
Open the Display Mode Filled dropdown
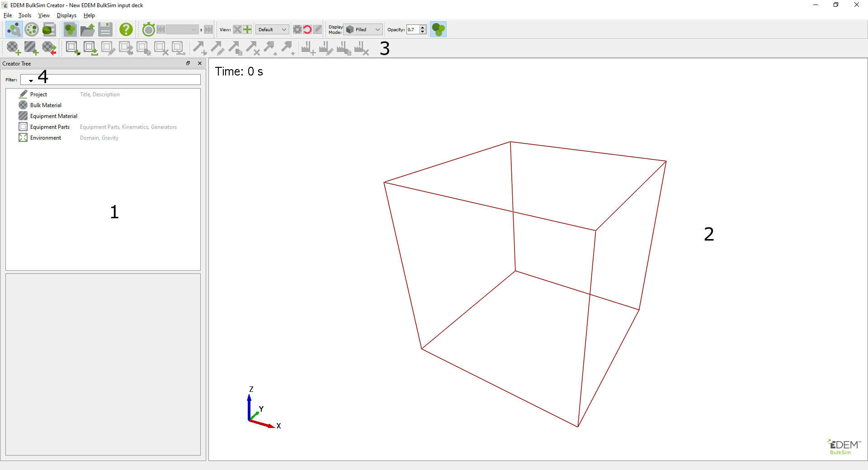363,29
